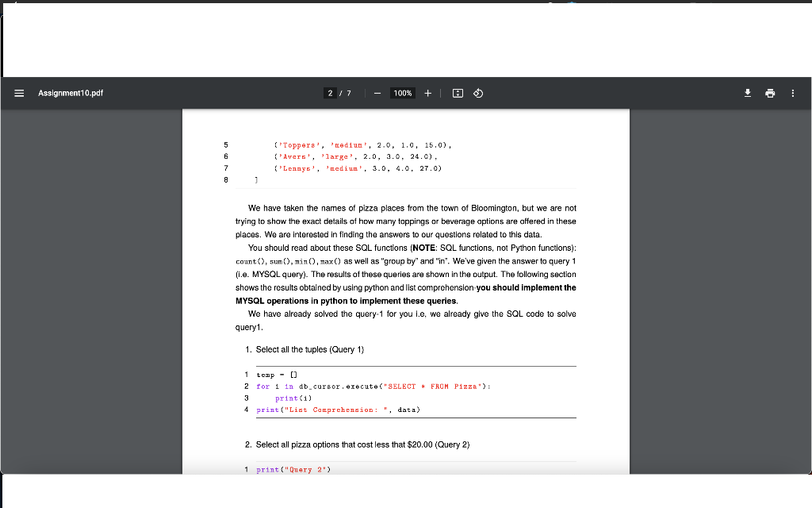Zoom out of the PDF
Image resolution: width=812 pixels, height=508 pixels.
377,93
